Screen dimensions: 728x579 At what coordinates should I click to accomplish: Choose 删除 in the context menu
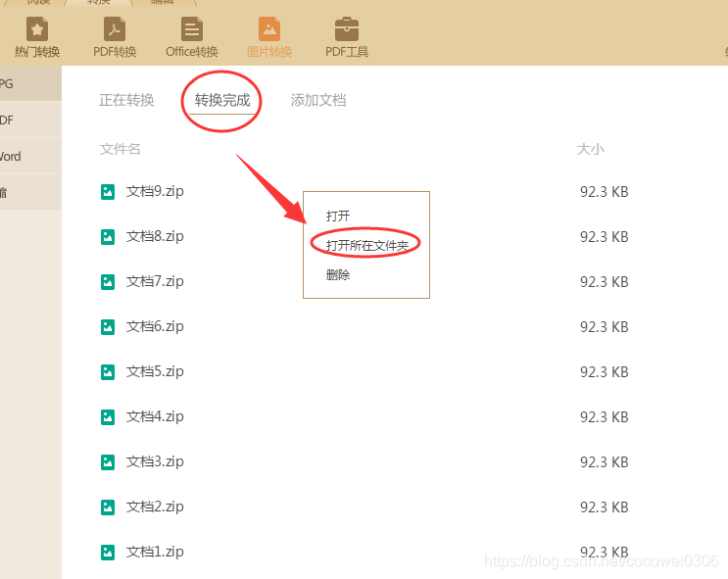[338, 275]
